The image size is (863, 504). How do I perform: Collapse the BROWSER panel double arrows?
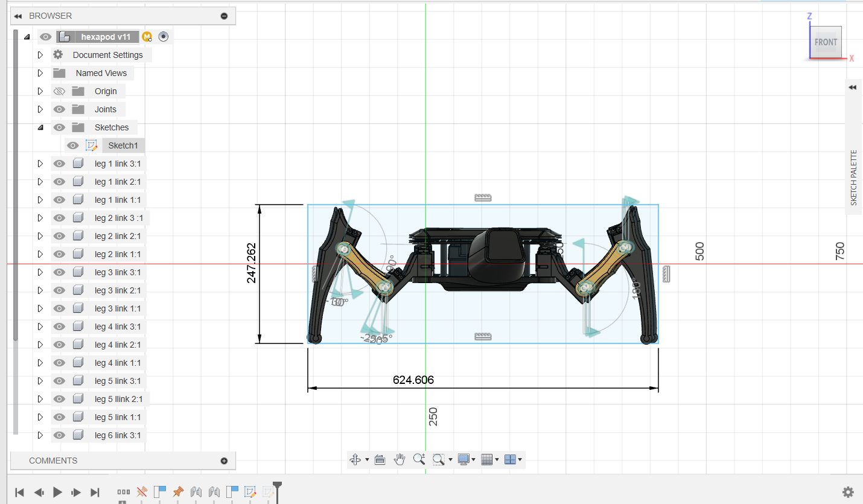[18, 16]
